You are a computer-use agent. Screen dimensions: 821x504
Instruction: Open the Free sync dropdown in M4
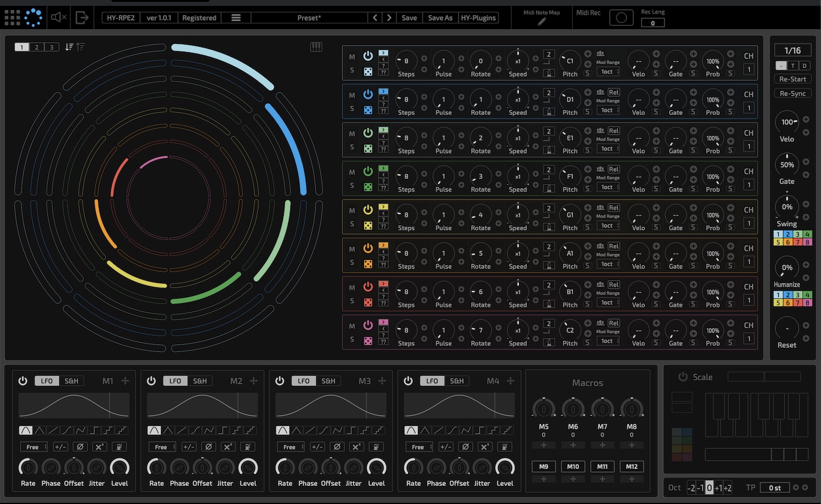(419, 447)
